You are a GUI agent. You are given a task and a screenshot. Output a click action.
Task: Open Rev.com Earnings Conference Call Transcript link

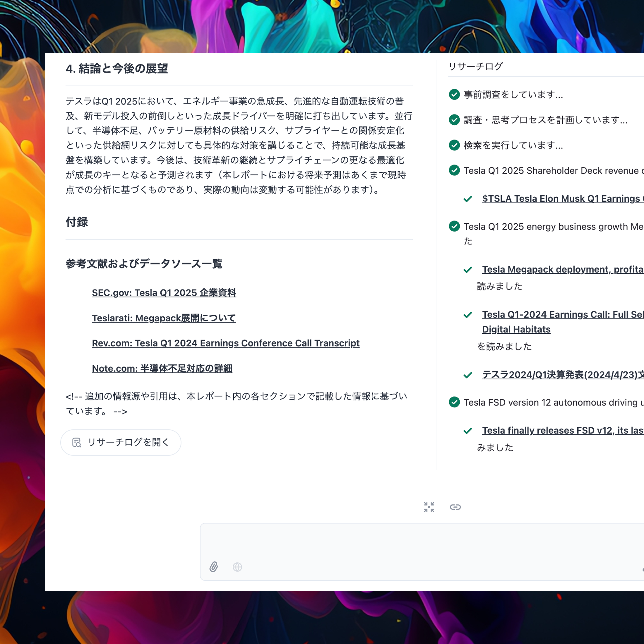226,343
